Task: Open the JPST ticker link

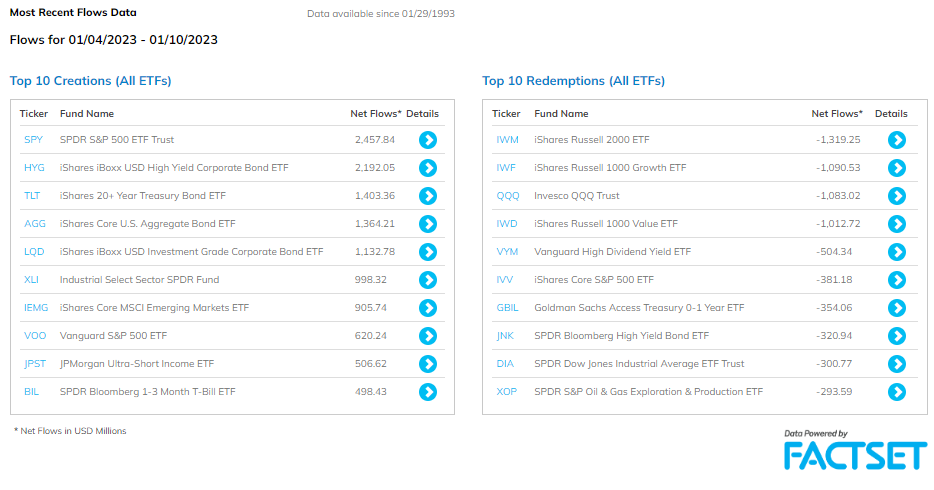Action: pos(35,364)
